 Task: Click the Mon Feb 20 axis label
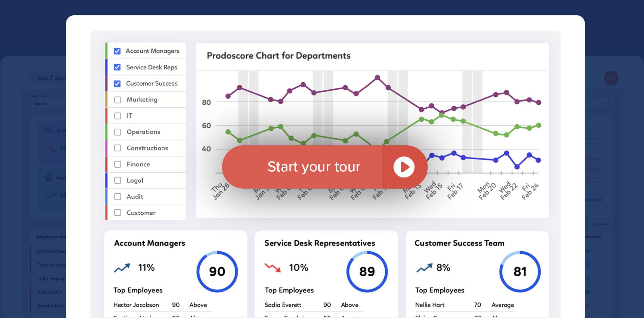pos(486,191)
